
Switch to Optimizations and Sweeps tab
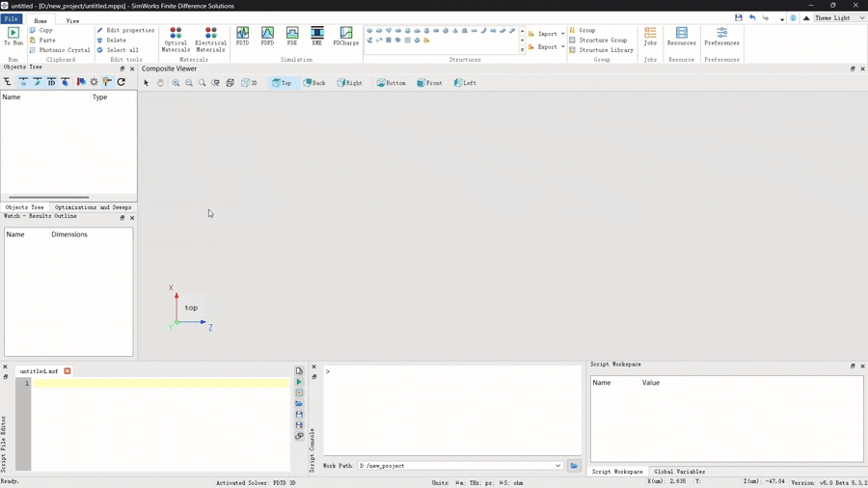(94, 207)
